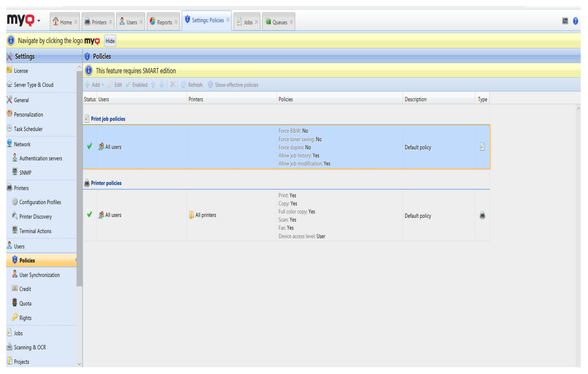Open the dropdown arrow next to MyQ logo
Image resolution: width=588 pixels, height=374 pixels.
(39, 21)
